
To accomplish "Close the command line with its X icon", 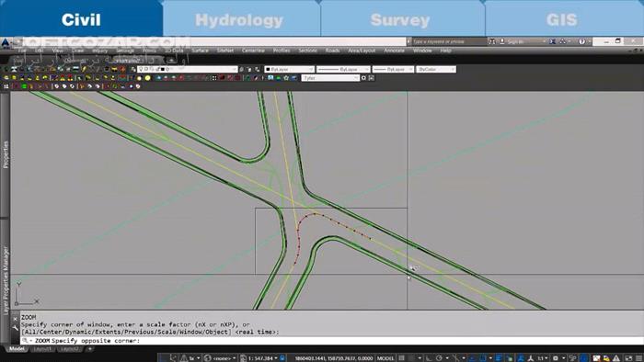I will (x=16, y=318).
